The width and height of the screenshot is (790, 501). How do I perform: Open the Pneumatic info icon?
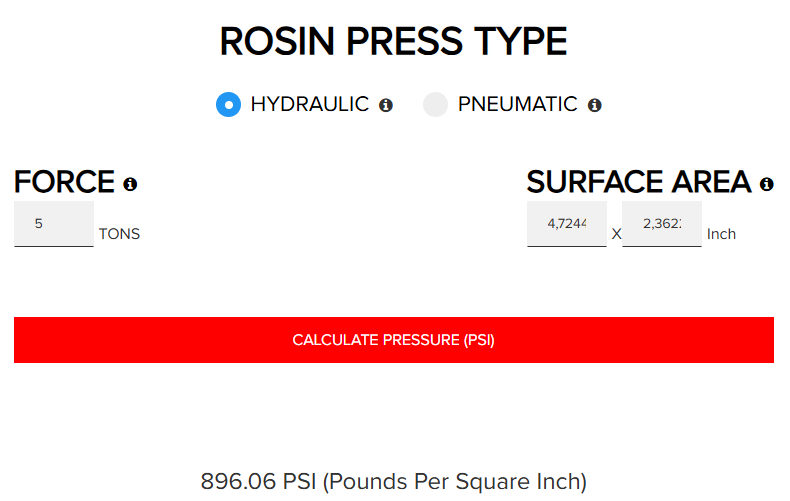point(595,105)
